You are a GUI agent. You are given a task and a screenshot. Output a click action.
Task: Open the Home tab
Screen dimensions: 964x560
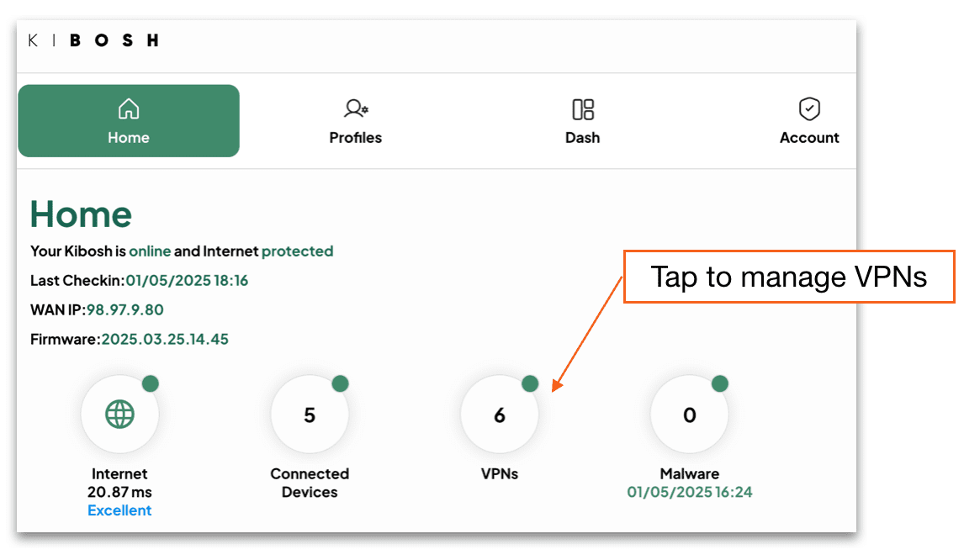(x=129, y=120)
